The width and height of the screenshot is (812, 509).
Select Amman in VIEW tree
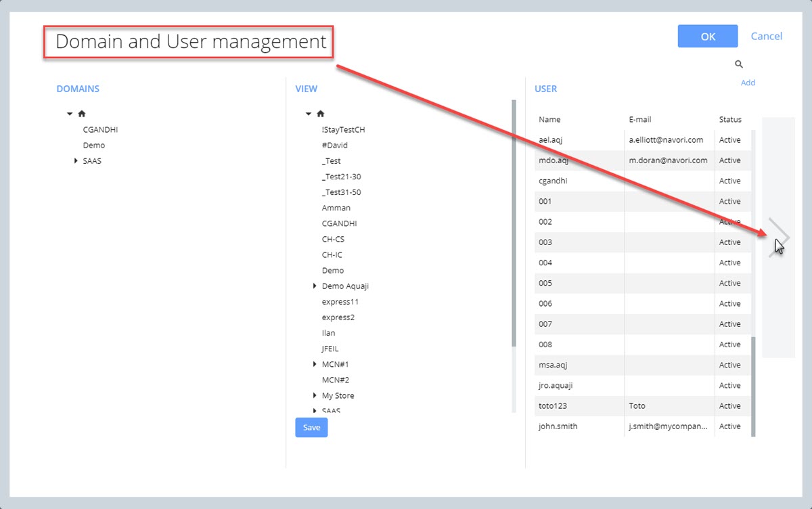coord(336,208)
